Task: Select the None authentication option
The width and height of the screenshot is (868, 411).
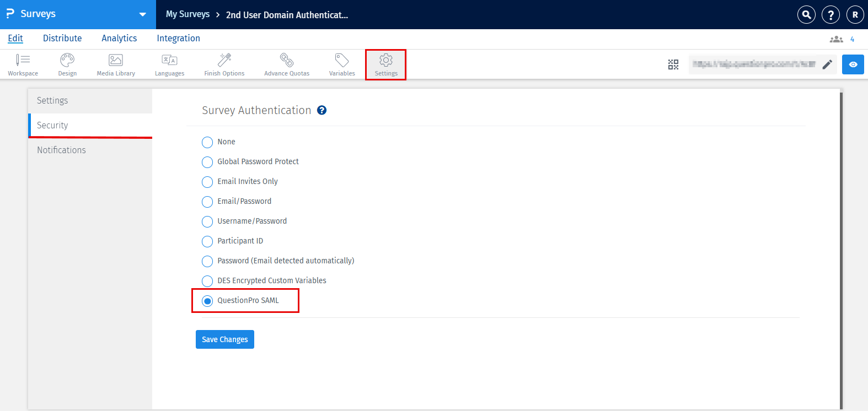Action: point(207,142)
